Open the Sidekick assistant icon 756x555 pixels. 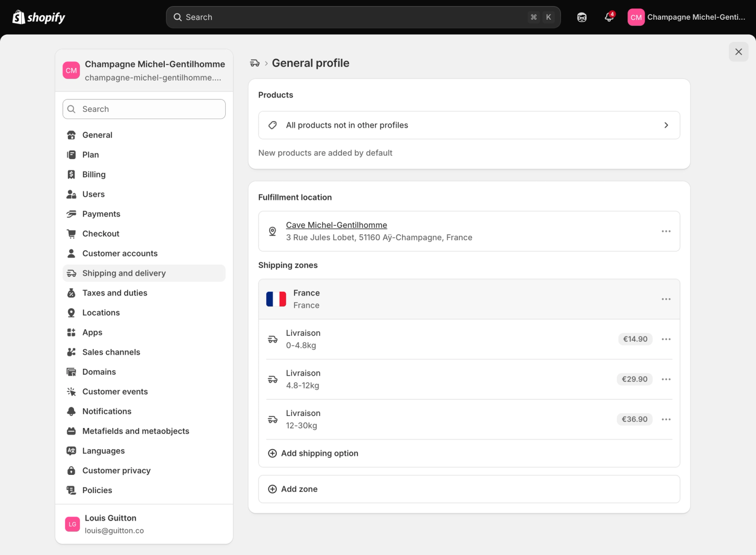tap(582, 17)
